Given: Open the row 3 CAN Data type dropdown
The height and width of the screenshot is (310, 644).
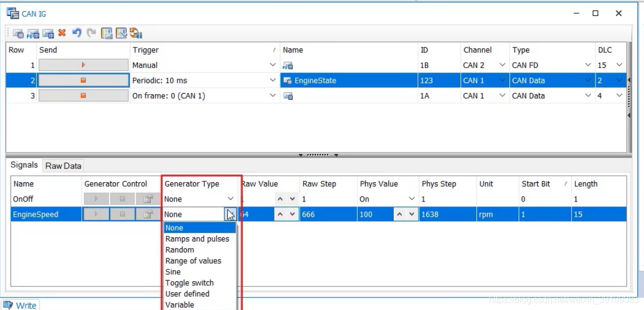Looking at the screenshot, I should (x=588, y=96).
